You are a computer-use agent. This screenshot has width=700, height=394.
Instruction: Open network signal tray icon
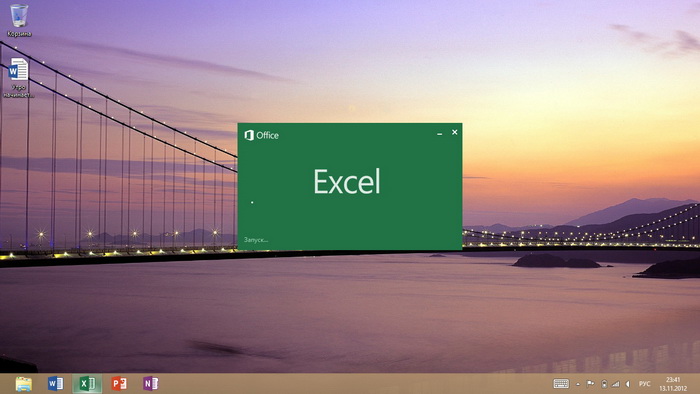coord(616,384)
